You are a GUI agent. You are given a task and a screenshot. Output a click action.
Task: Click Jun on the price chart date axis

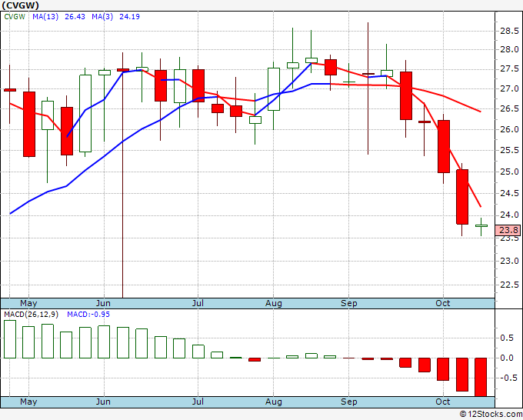(103, 303)
